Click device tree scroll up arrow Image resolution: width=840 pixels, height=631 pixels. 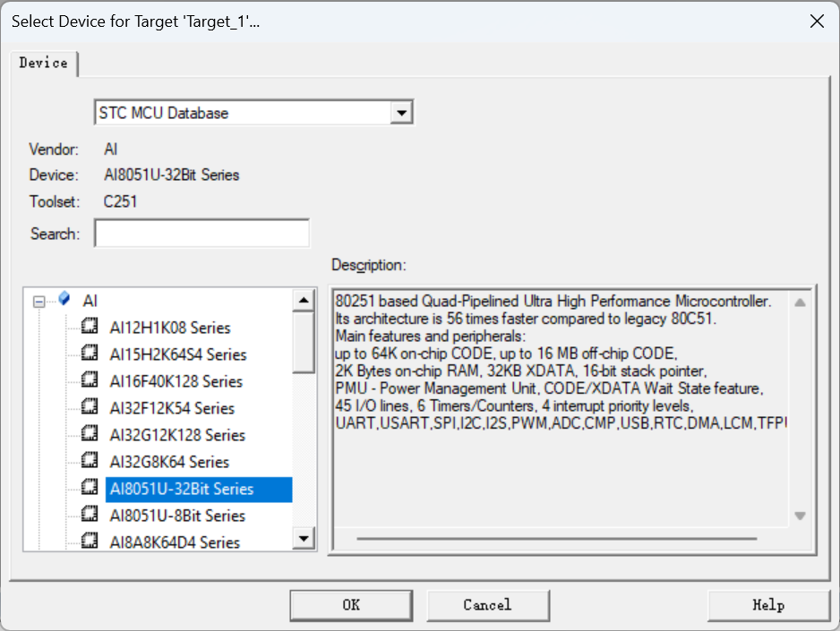tap(304, 300)
